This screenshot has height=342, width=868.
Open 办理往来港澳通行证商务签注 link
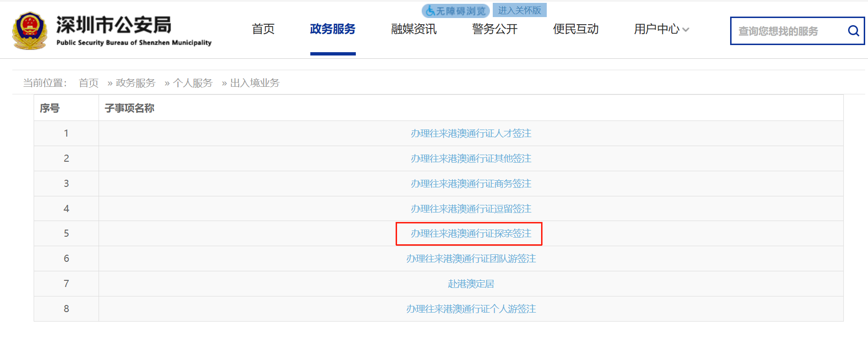tap(471, 184)
